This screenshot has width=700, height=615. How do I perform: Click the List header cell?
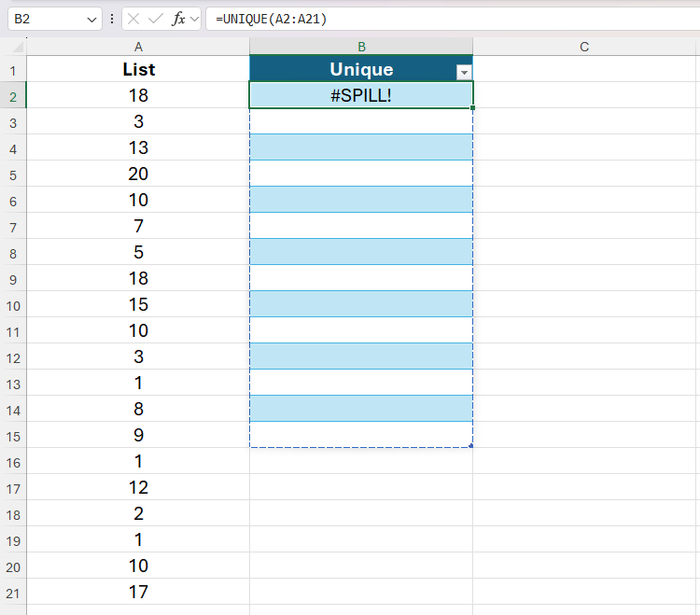pos(138,69)
